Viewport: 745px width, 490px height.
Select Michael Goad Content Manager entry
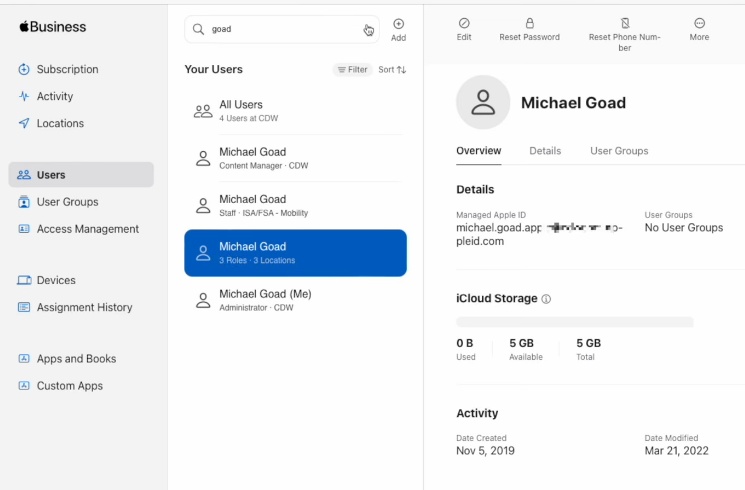[x=295, y=158]
